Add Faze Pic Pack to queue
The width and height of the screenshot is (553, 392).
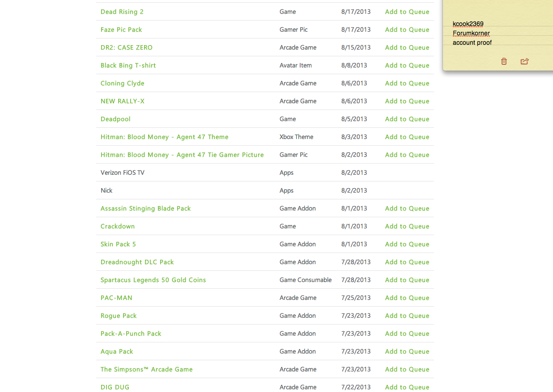pos(407,30)
